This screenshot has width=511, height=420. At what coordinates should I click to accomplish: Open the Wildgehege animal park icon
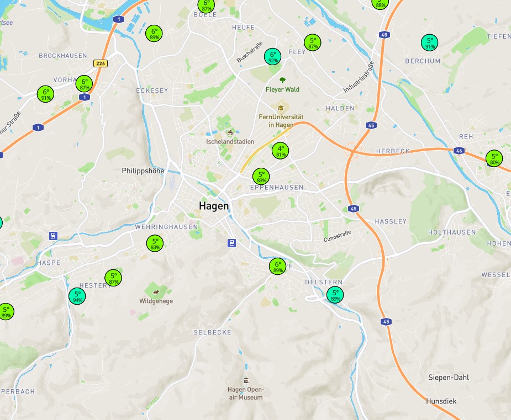tap(156, 292)
